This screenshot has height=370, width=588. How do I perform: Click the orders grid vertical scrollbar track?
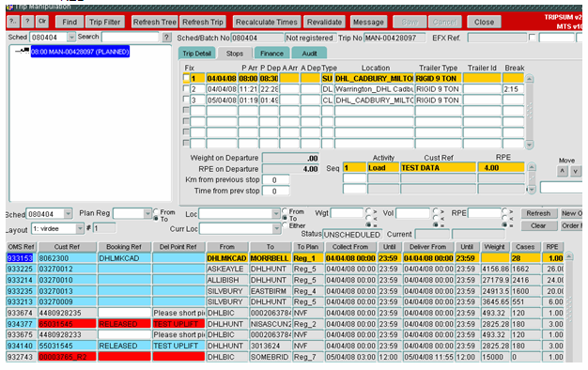coord(569,311)
